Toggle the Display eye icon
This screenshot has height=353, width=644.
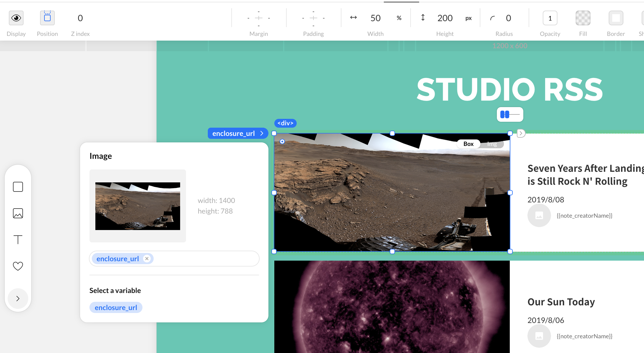[16, 18]
